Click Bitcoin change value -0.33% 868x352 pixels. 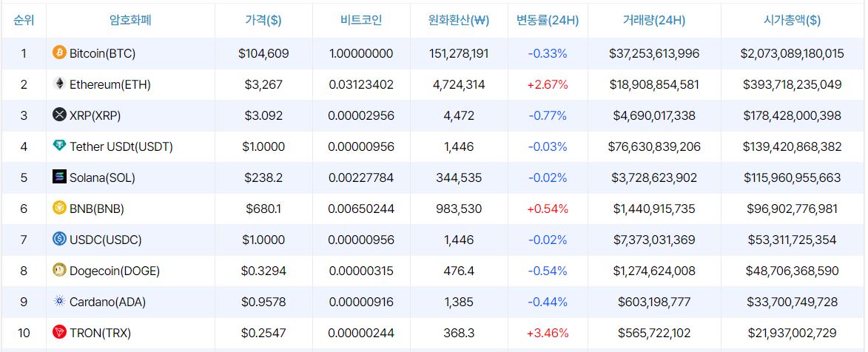(548, 54)
